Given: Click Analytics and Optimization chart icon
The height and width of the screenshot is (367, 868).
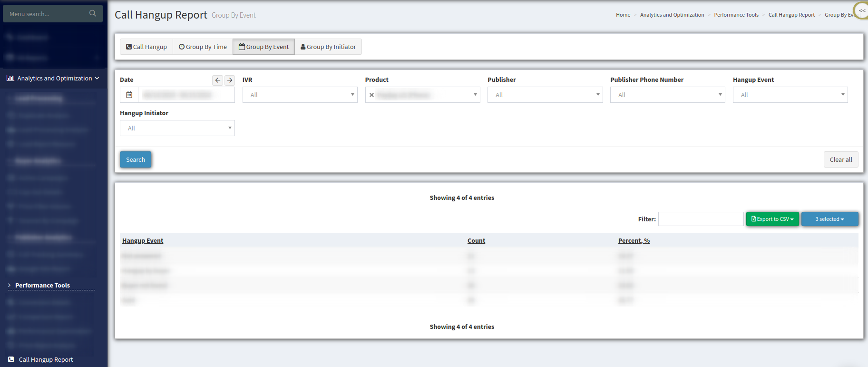Looking at the screenshot, I should tap(10, 79).
